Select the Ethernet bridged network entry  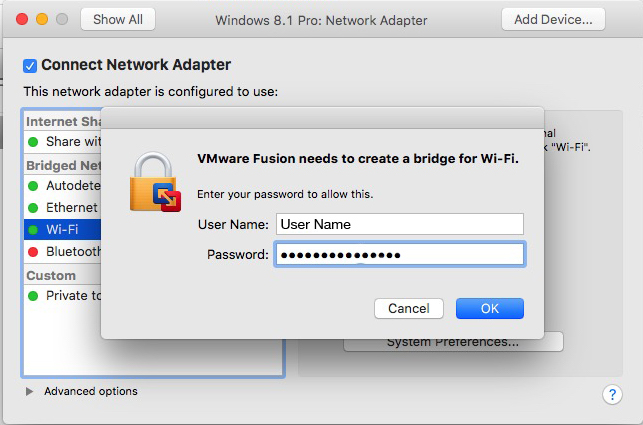coord(62,208)
